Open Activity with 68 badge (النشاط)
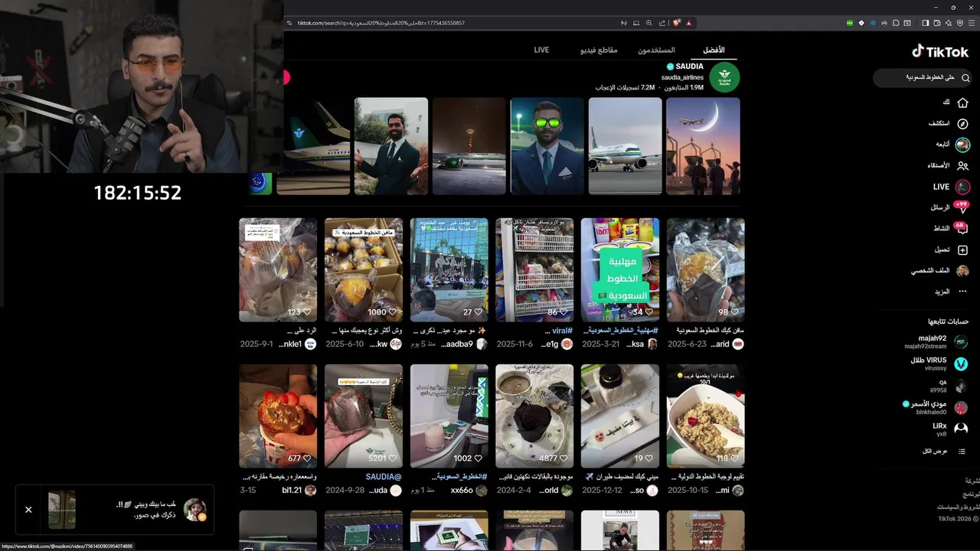Viewport: 980px width, 551px height. click(x=950, y=228)
